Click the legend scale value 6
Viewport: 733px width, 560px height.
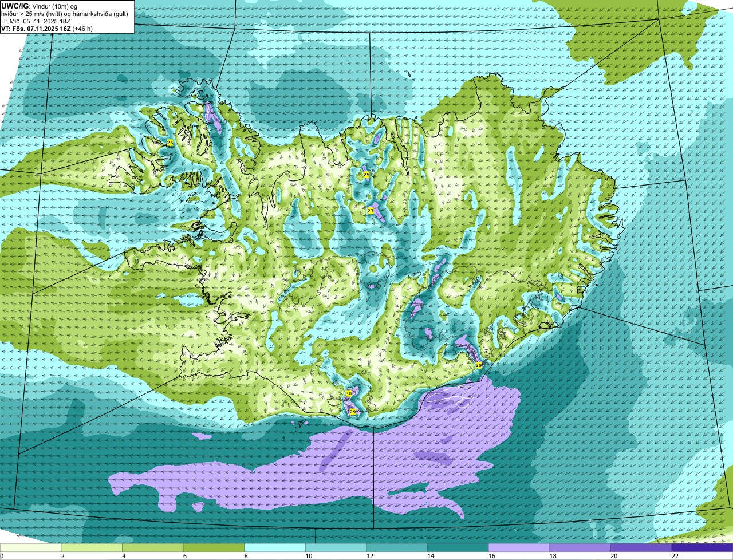tap(185, 556)
